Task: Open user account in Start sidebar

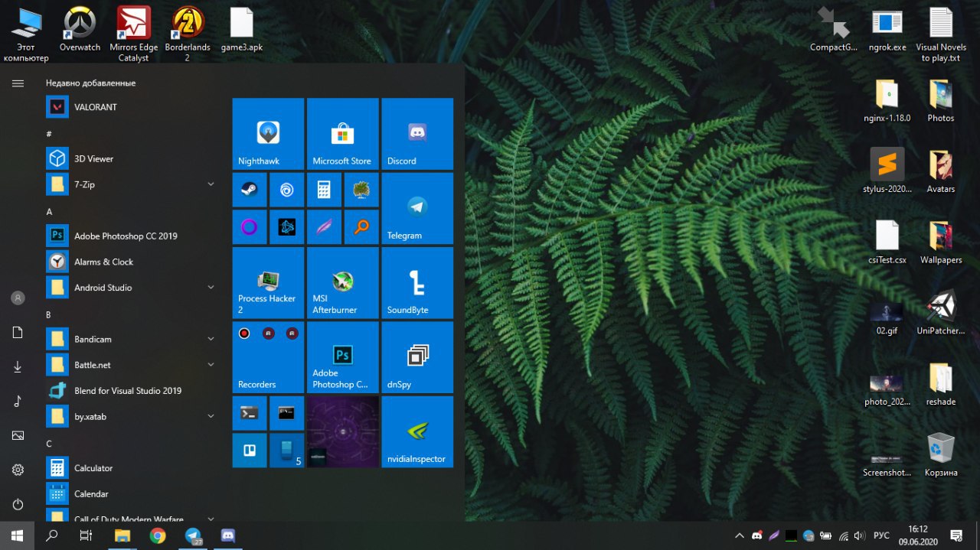Action: 18,298
